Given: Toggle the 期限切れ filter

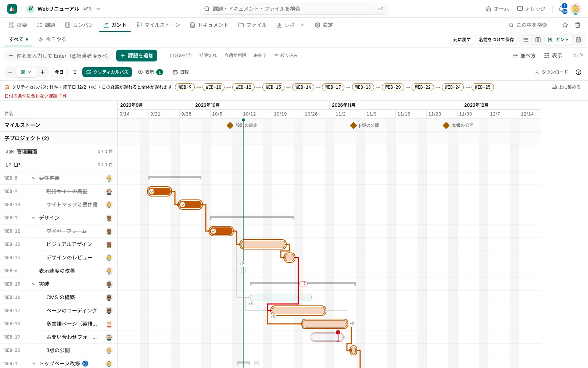Looking at the screenshot, I should click(208, 56).
